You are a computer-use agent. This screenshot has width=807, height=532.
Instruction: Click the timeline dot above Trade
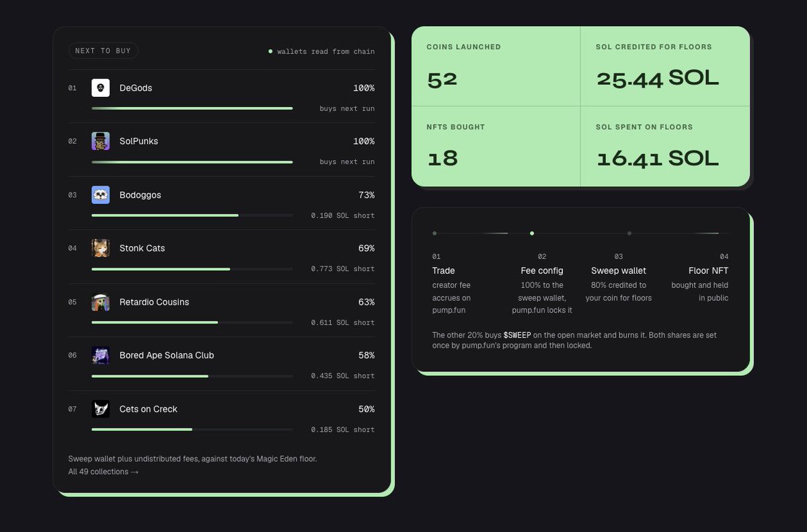[x=434, y=233]
